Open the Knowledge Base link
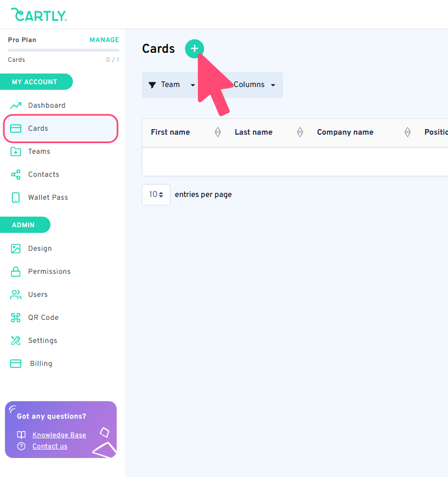 click(x=59, y=435)
